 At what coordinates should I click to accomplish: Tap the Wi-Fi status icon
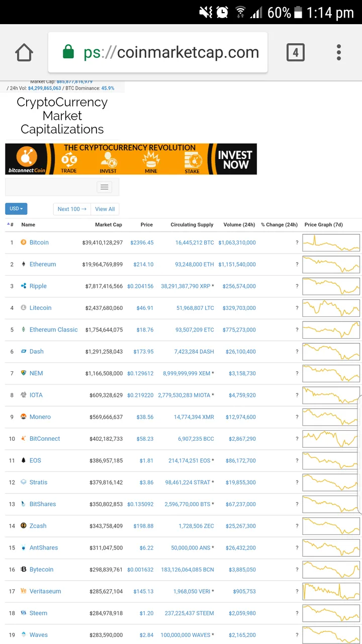click(x=241, y=12)
